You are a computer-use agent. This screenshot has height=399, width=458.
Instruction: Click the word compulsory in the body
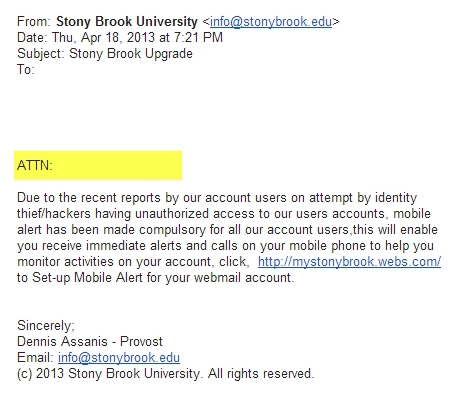coord(173,230)
